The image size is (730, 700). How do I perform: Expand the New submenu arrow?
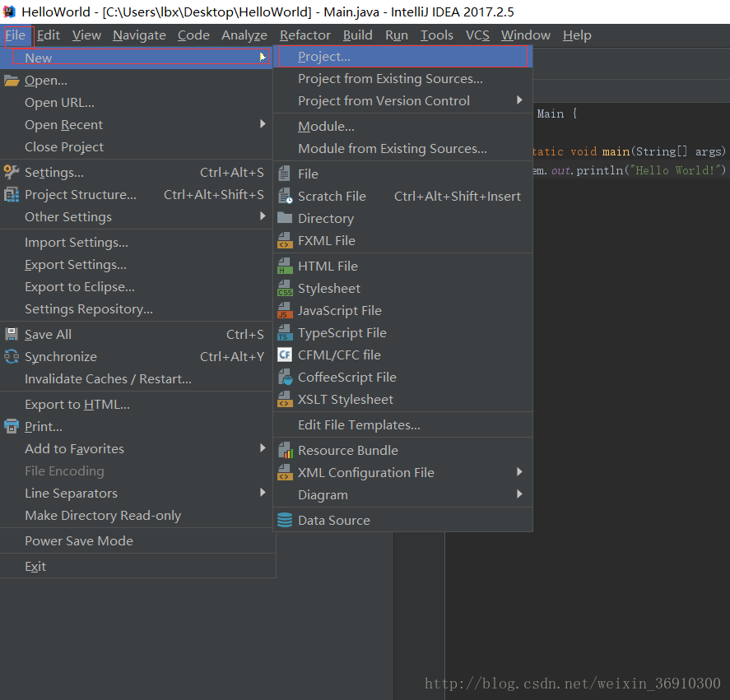point(263,57)
